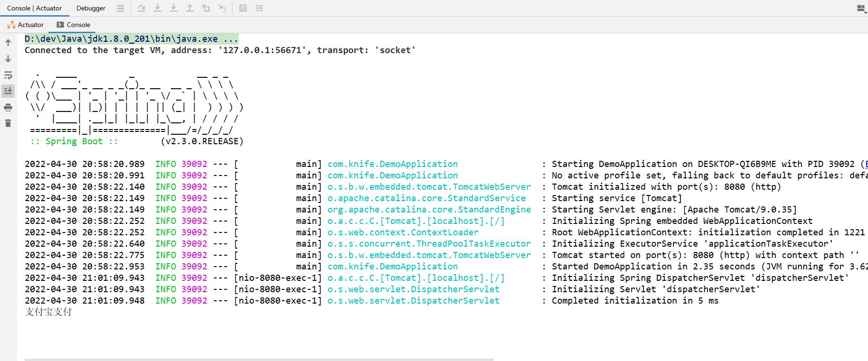Click the java.exe command line at top
The height and width of the screenshot is (361, 868).
click(x=131, y=39)
